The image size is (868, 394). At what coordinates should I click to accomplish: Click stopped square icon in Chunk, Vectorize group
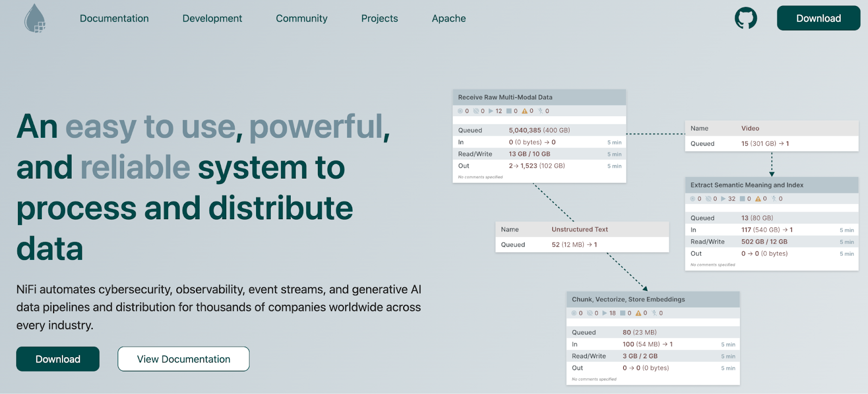point(623,313)
